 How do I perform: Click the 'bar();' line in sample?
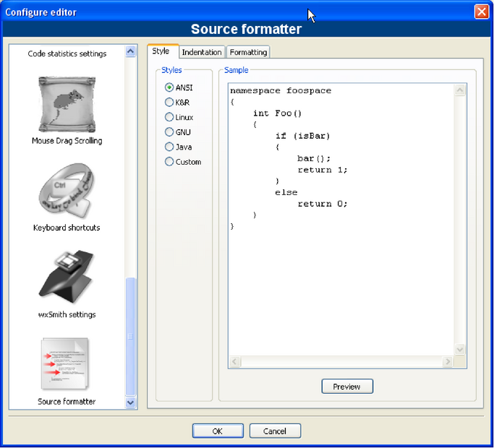point(314,158)
